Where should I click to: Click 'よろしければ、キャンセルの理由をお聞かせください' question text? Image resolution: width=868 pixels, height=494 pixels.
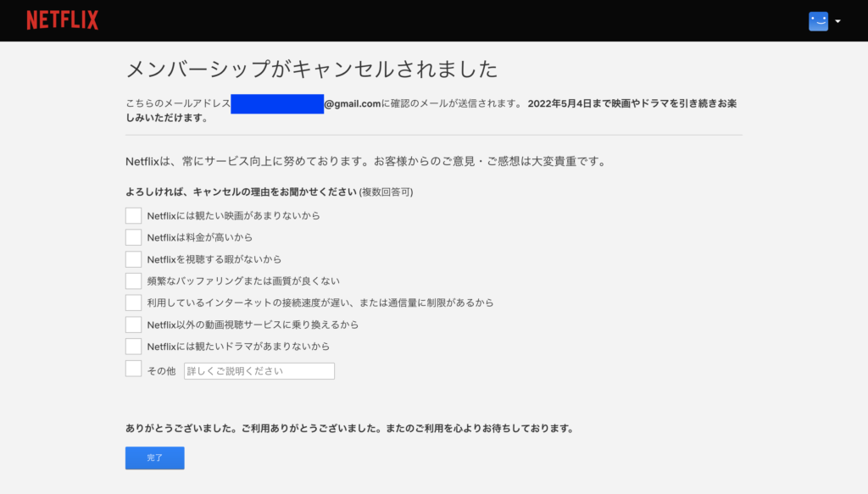pos(241,192)
